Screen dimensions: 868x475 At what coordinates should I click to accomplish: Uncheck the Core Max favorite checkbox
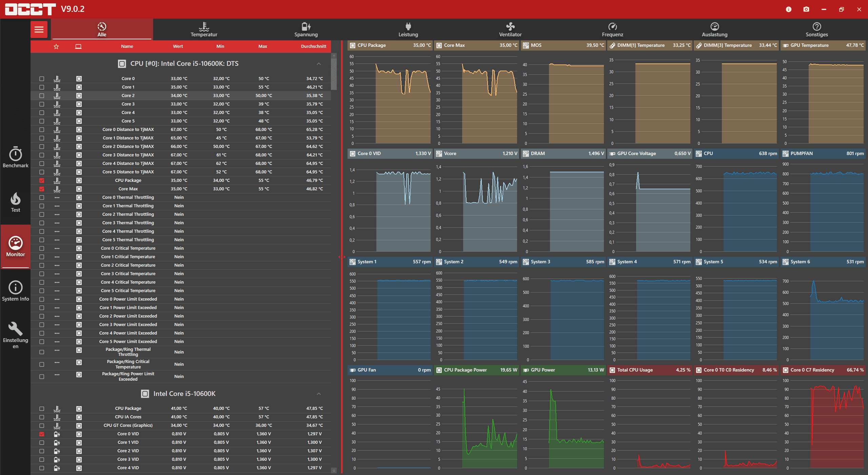coord(42,189)
